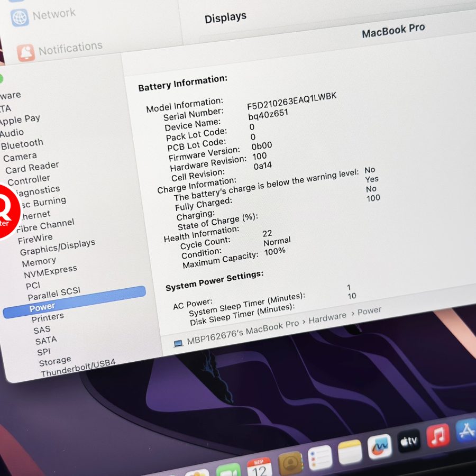Click Power in the path bar
Screen dimensions: 476x476
click(369, 310)
